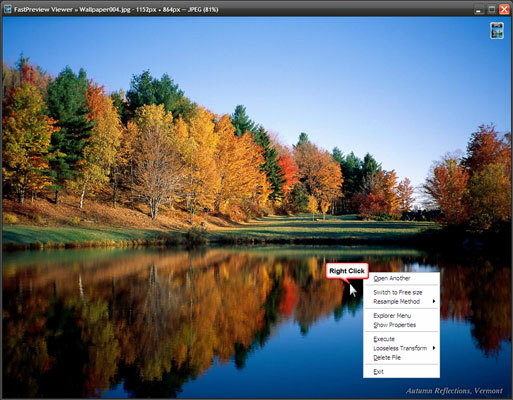Click the red-bordered Right Click callout label
513x400 pixels.
[347, 271]
